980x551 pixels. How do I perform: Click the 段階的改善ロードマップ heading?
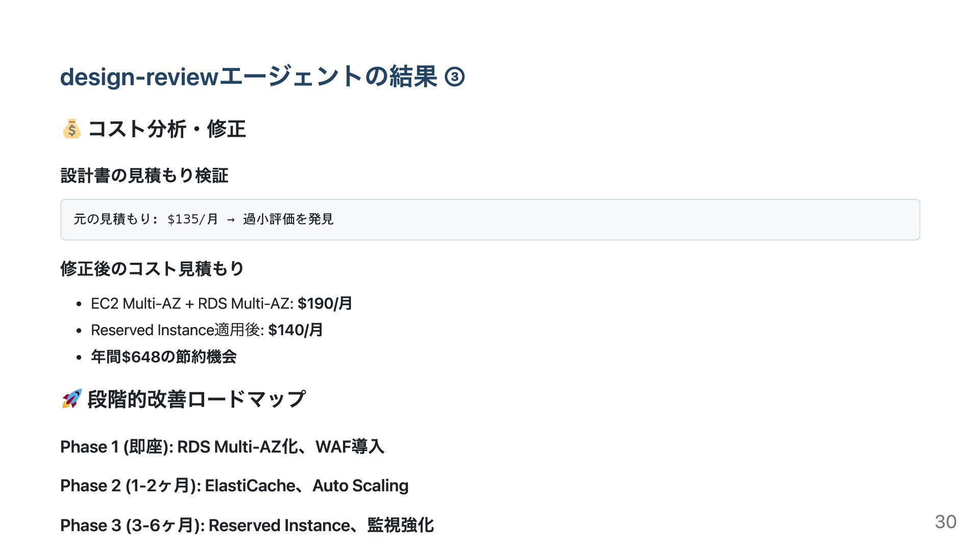[197, 399]
